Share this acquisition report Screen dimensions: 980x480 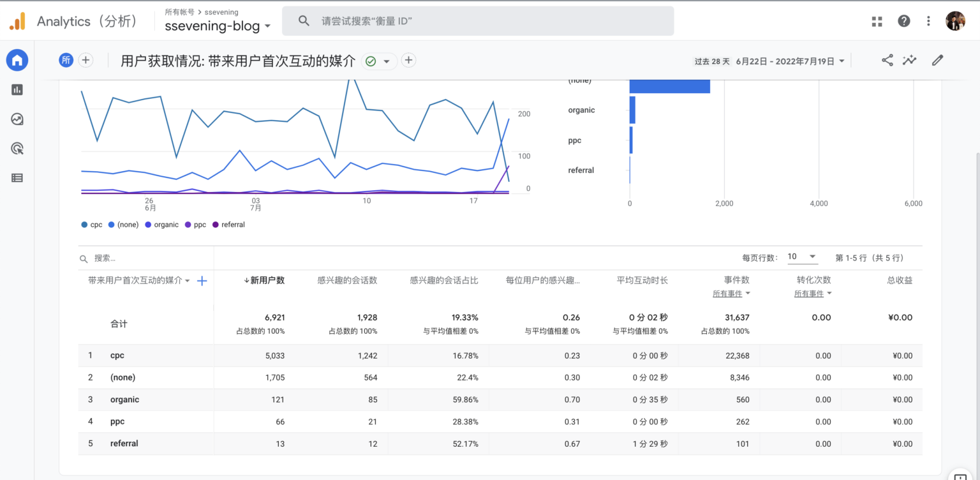(x=887, y=59)
